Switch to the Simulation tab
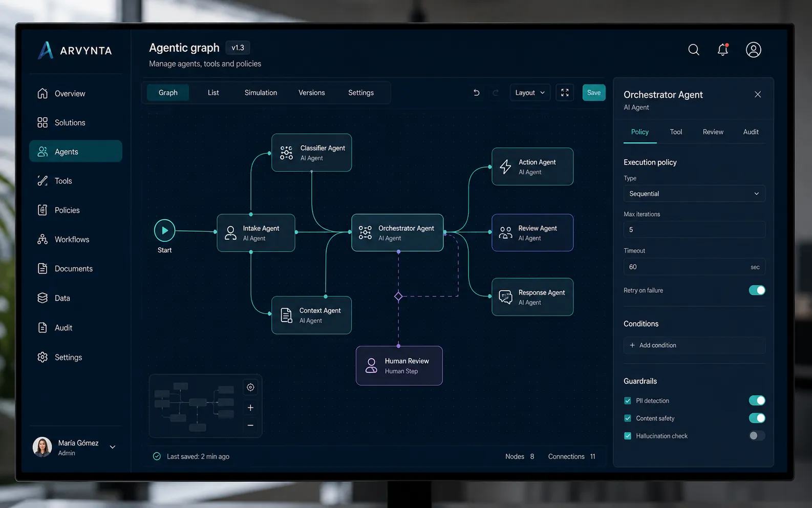This screenshot has width=812, height=508. (x=261, y=93)
